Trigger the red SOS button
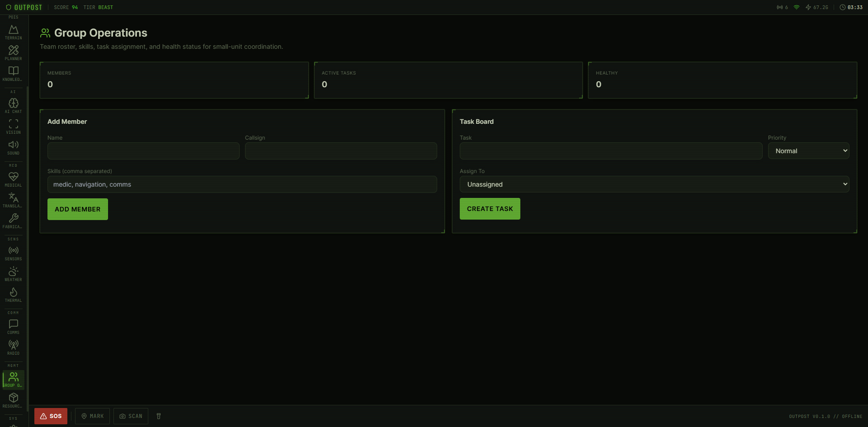 click(51, 416)
